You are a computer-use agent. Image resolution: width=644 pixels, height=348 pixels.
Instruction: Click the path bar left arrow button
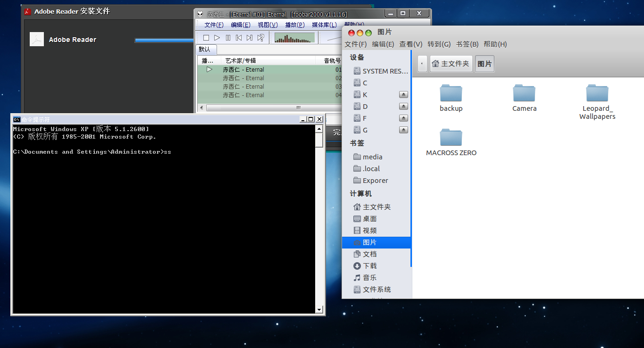tap(422, 64)
